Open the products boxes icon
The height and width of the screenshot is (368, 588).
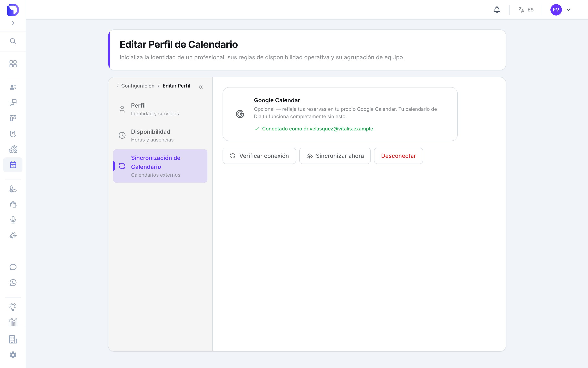pos(13,149)
